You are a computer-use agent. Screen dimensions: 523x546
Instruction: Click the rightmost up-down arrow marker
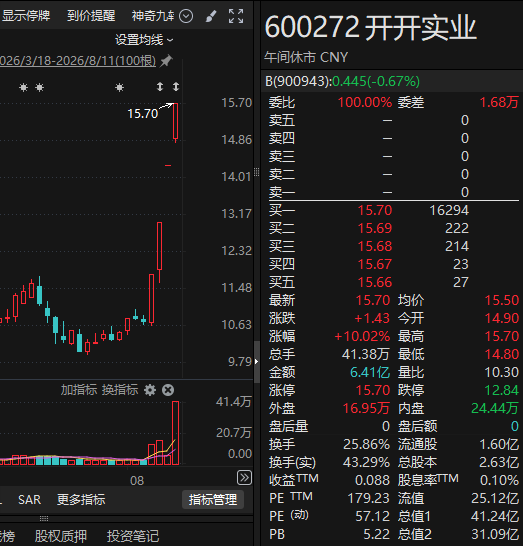[176, 87]
